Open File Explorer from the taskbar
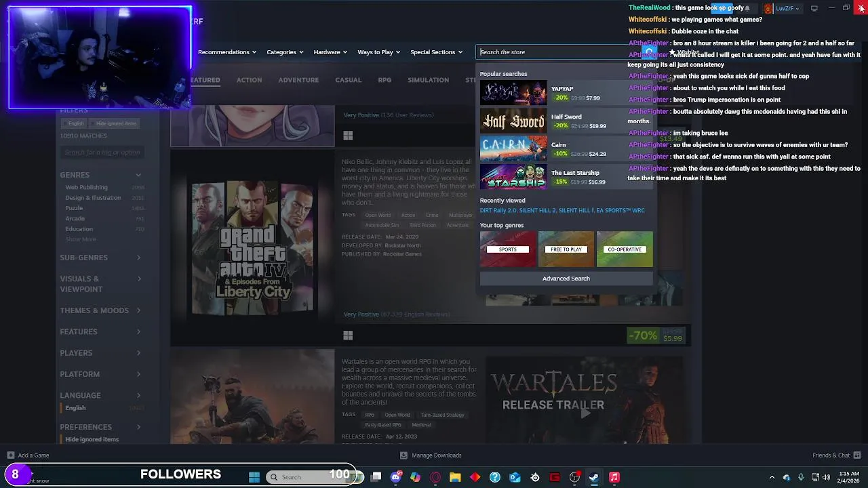This screenshot has height=488, width=868. point(455,477)
